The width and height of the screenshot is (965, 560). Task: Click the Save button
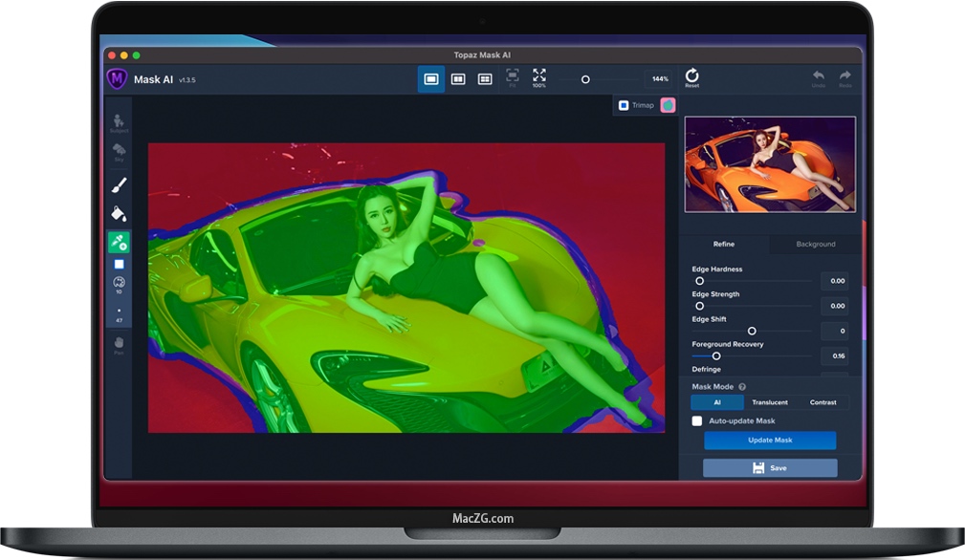pos(769,467)
